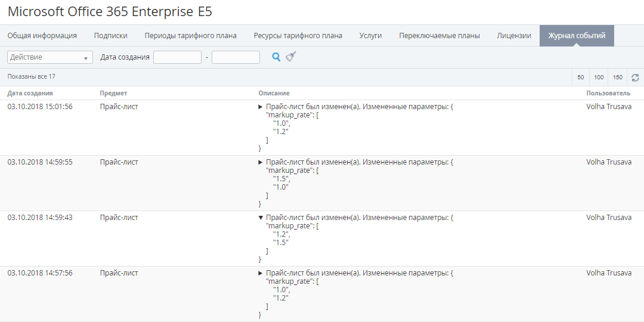Image resolution: width=644 pixels, height=322 pixels.
Task: Show 150 rows per page
Action: [x=617, y=77]
